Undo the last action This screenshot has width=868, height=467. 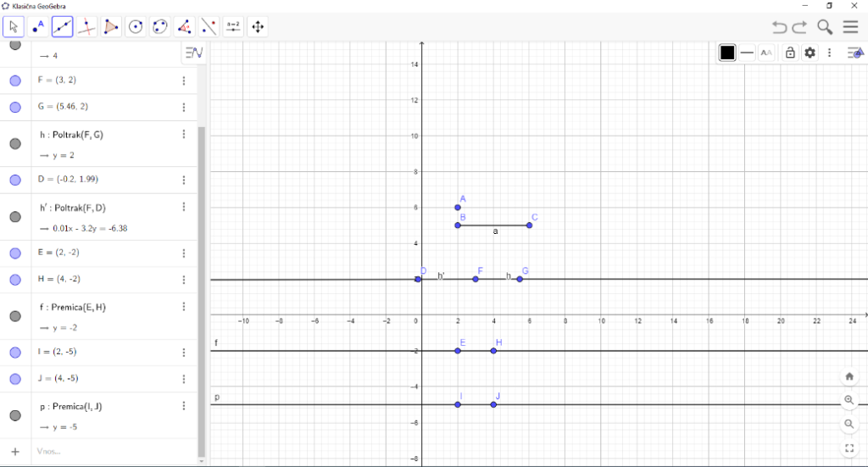pos(780,26)
